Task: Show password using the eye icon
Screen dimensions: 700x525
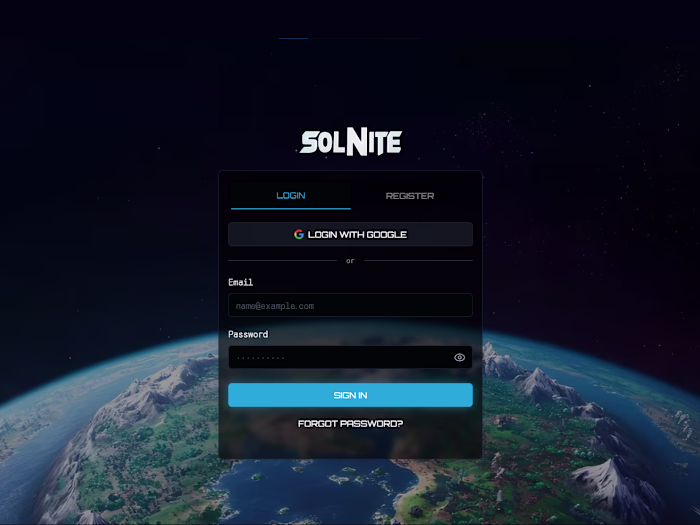Action: coord(459,357)
